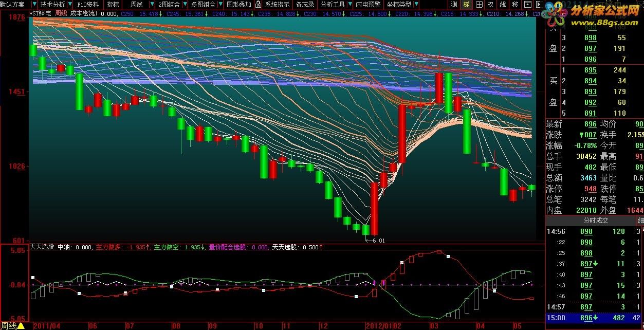Click the 系统指示 button
This screenshot has width=644, height=330.
click(x=277, y=5)
